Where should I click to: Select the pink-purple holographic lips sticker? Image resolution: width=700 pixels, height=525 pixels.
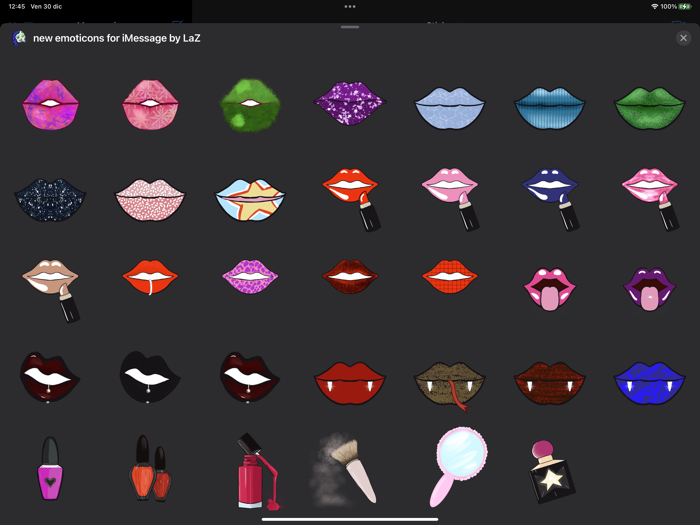click(x=50, y=105)
